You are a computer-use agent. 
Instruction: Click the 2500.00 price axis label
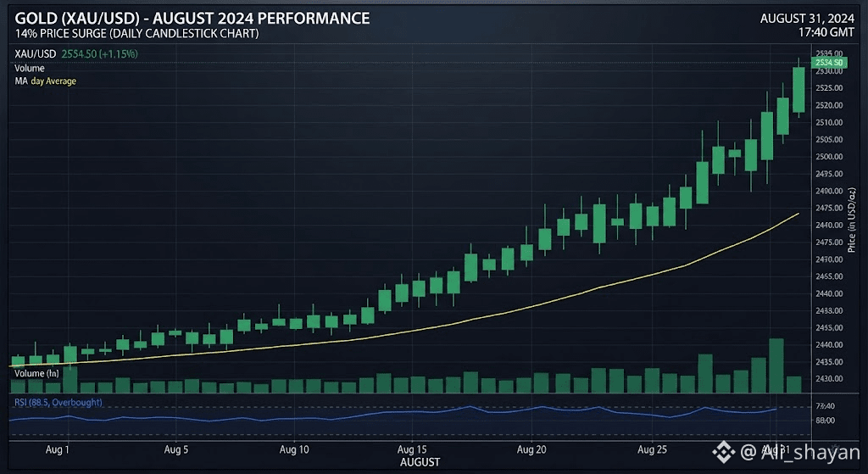tap(829, 157)
